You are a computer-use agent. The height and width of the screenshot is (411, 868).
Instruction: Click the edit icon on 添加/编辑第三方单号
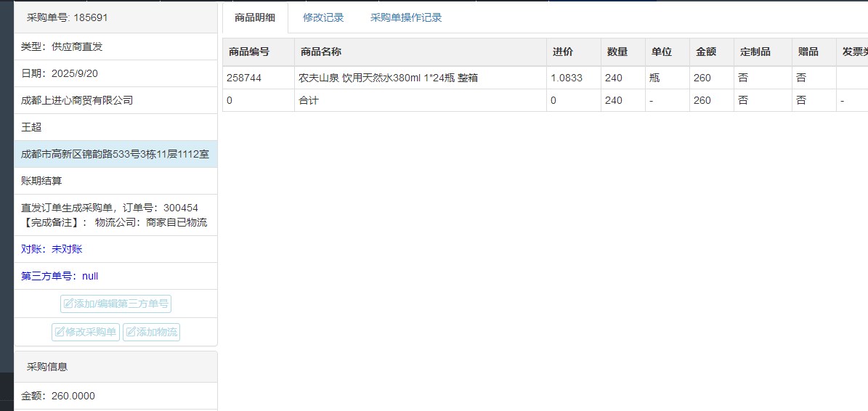click(x=69, y=304)
